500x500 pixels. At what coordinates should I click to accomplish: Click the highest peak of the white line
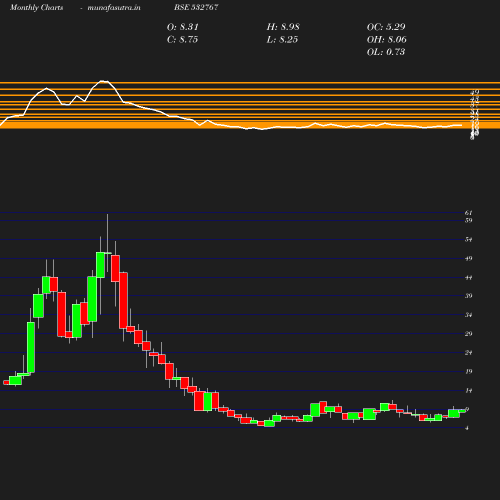(104, 81)
